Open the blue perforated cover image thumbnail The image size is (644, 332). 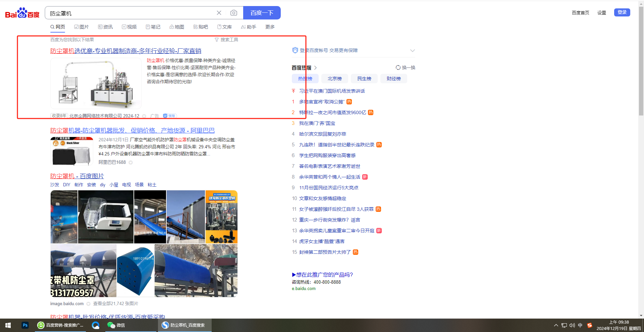[x=136, y=271]
